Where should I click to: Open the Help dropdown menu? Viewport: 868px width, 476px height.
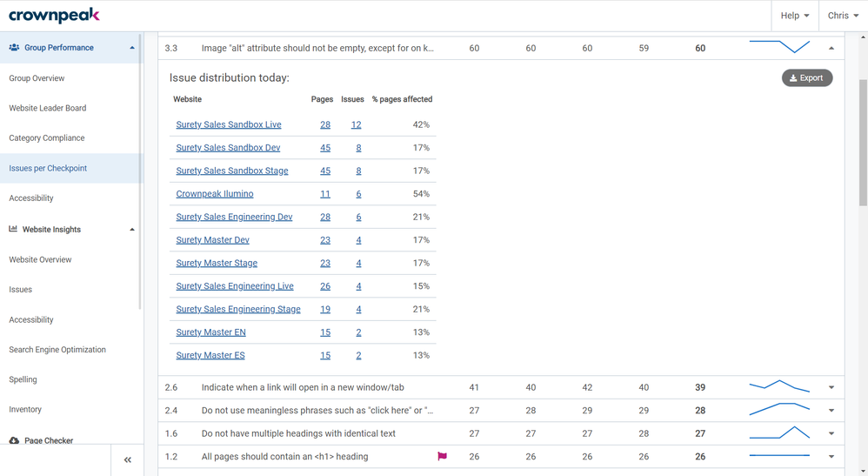tap(795, 16)
